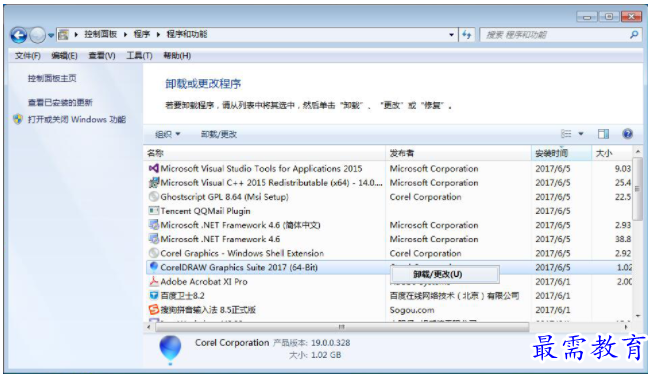Click the CorelDRAW balloon icon in list

pos(153,267)
